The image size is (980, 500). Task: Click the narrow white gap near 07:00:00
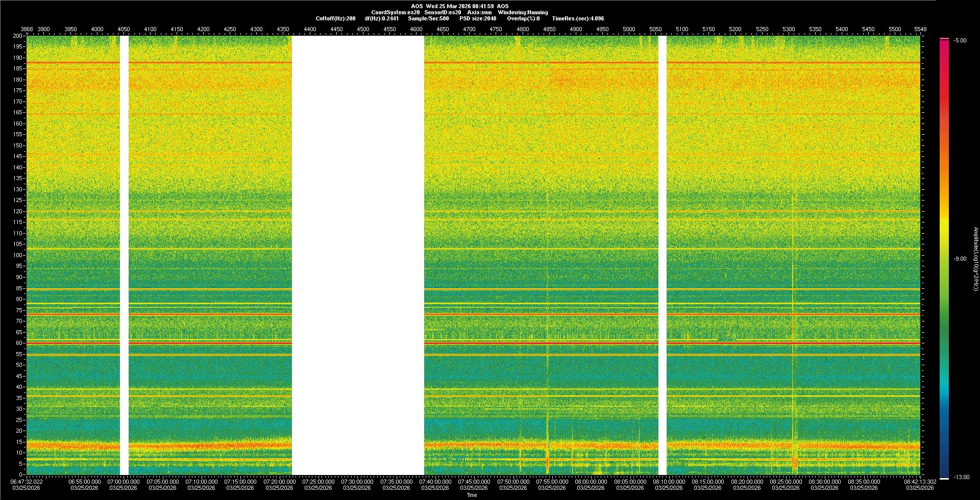point(124,255)
